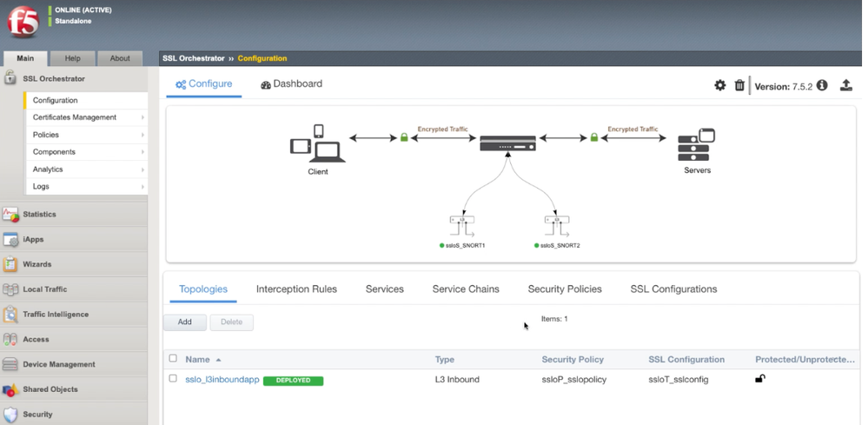Open the Topologies tab
This screenshot has height=425, width=868.
click(203, 289)
